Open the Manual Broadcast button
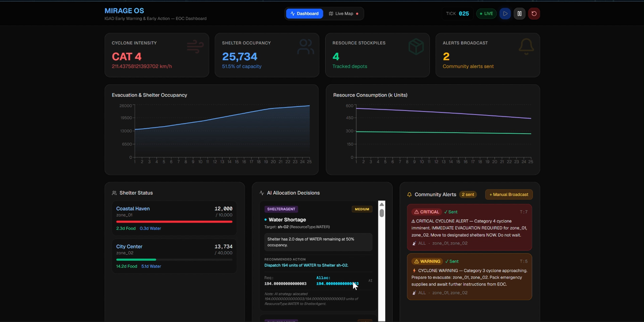The width and height of the screenshot is (644, 322). tap(509, 194)
